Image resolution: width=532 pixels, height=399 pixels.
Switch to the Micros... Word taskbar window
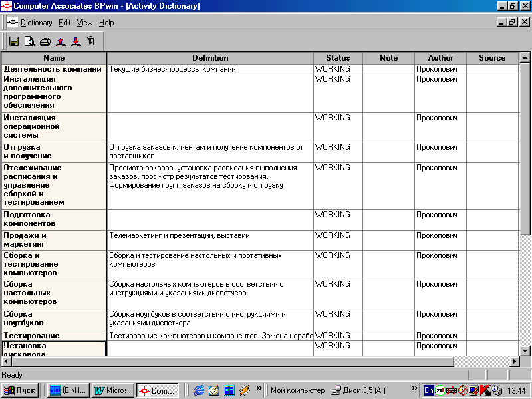point(112,390)
